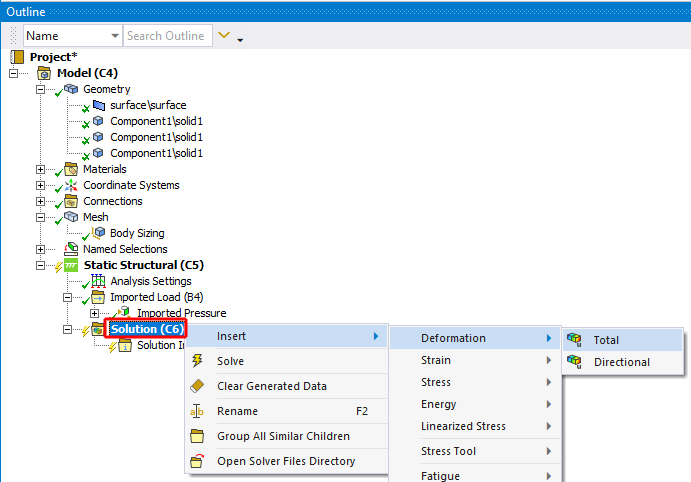This screenshot has height=482, width=691.
Task: Click the Materials folder icon
Action: (x=71, y=169)
